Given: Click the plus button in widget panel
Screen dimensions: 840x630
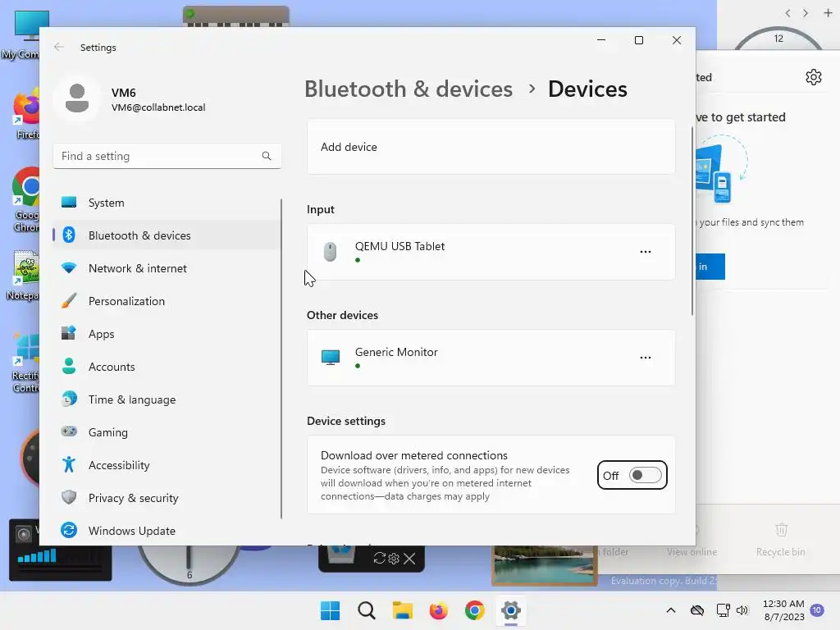Looking at the screenshot, I should point(827,13).
